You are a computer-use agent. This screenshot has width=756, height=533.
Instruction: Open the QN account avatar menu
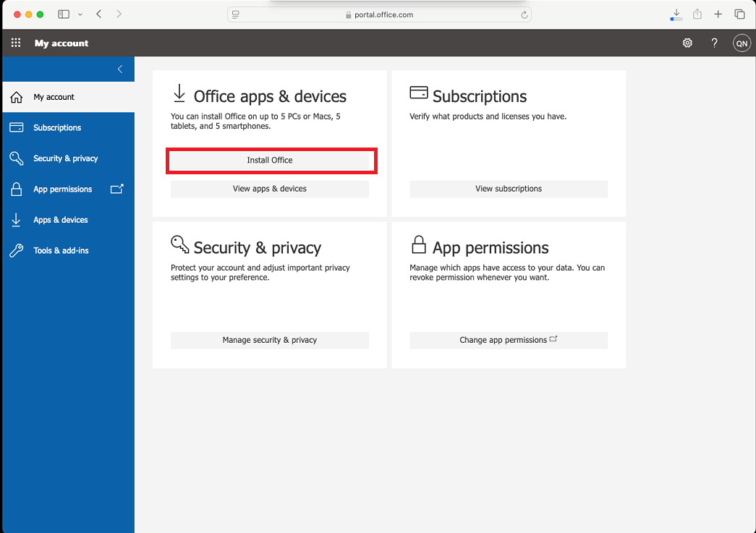[741, 43]
